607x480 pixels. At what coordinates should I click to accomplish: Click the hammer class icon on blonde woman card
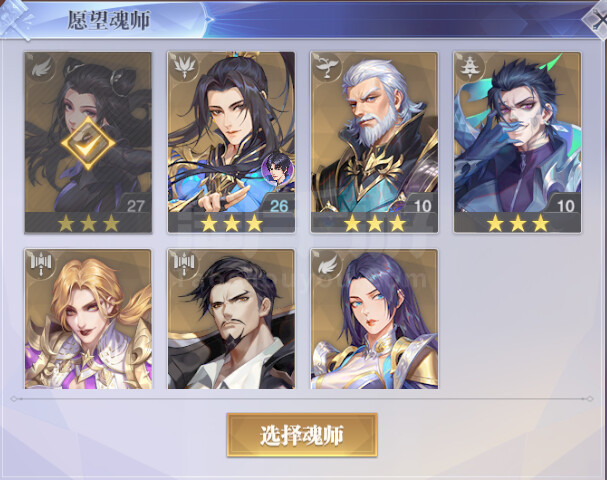click(41, 265)
